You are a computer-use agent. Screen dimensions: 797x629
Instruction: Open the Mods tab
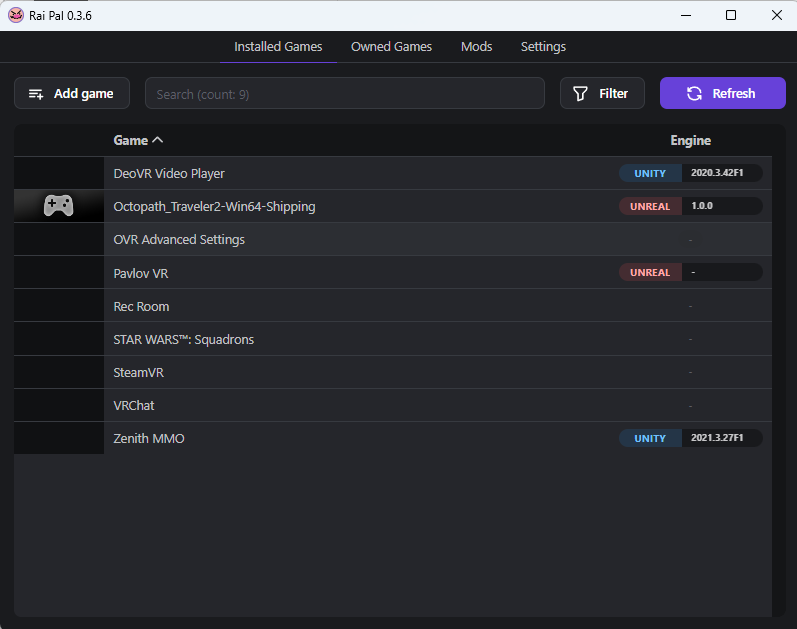(x=476, y=47)
